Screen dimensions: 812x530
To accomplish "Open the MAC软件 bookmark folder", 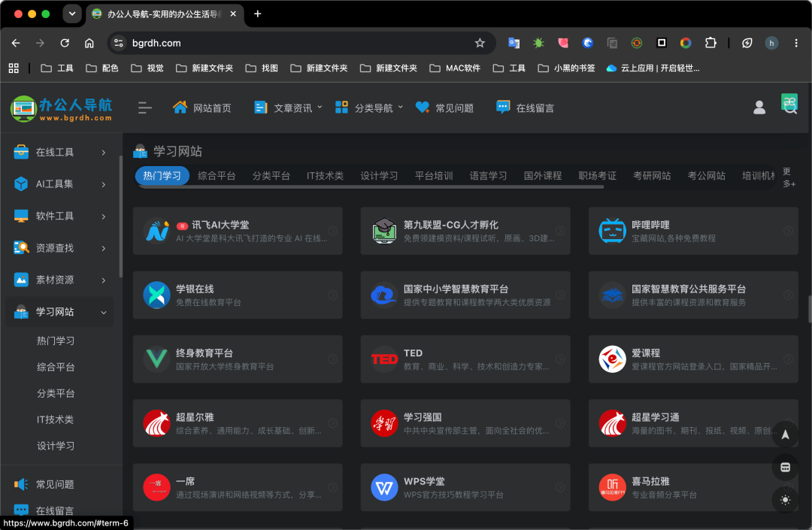I will 455,68.
